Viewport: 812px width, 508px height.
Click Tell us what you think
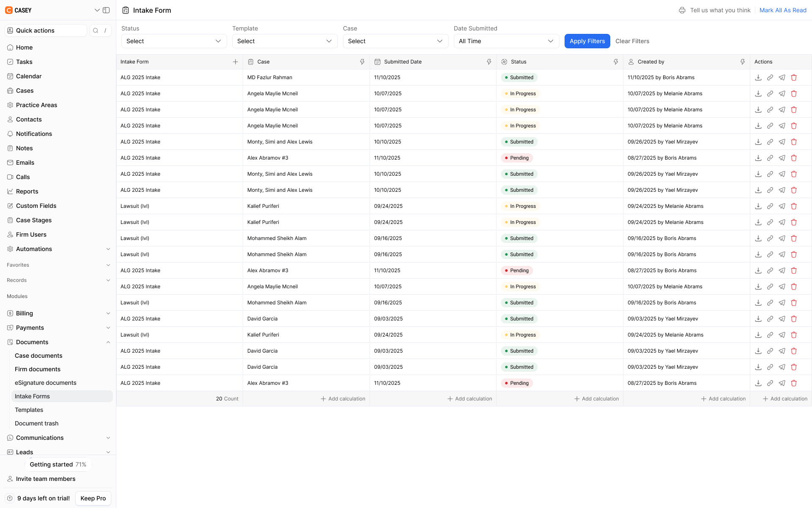(720, 10)
